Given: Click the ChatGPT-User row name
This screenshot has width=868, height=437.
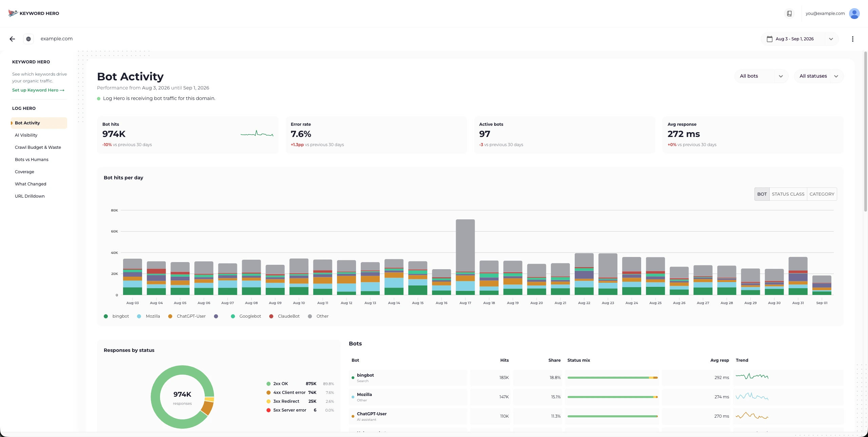Looking at the screenshot, I should click(x=372, y=414).
